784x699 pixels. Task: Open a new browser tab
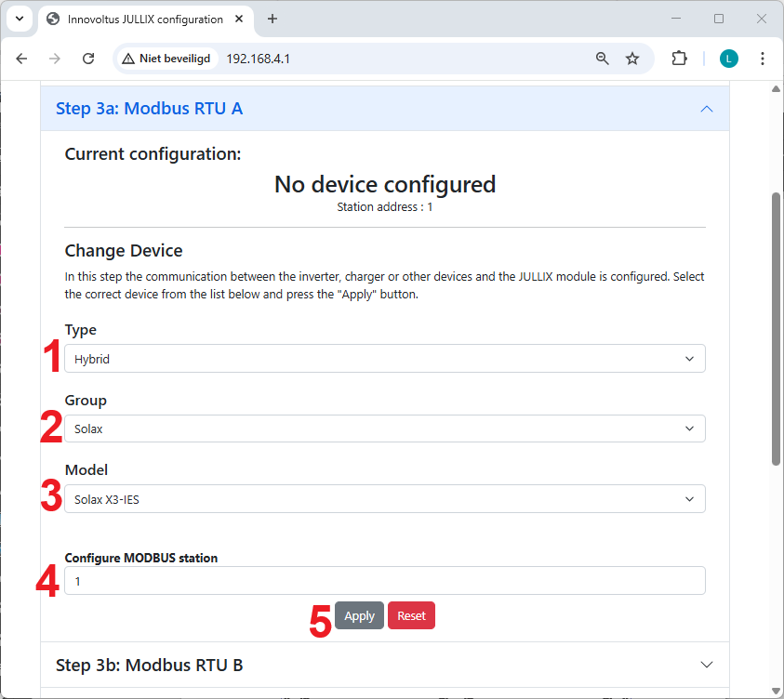(x=272, y=19)
